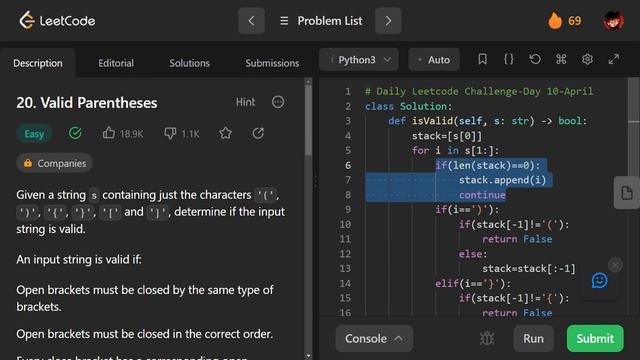Click the debugger bug icon
This screenshot has width=640, height=360.
[x=487, y=338]
